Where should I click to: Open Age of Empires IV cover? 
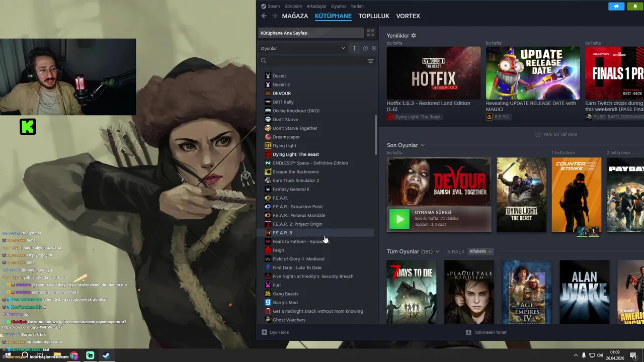[527, 292]
